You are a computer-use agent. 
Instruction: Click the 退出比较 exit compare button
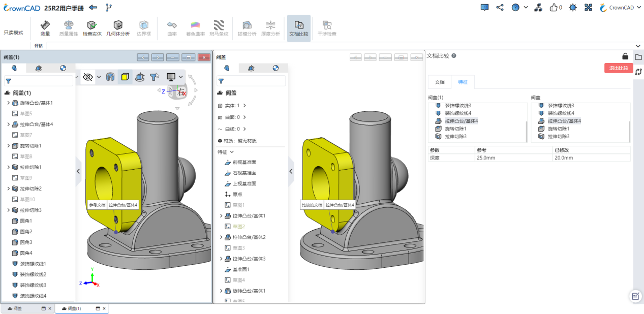(x=619, y=68)
